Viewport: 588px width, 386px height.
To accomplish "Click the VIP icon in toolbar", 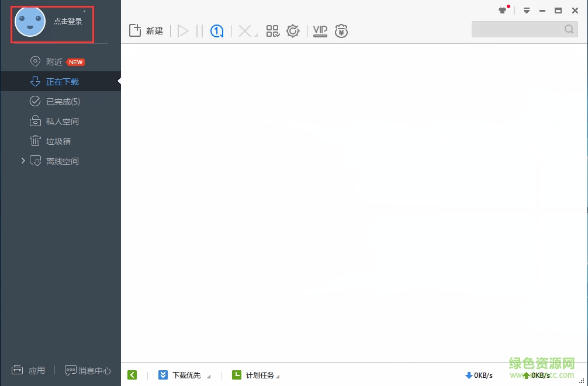I will click(320, 31).
